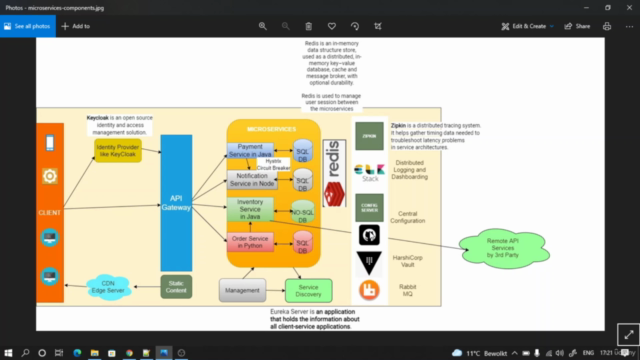Click the API Gateway block in the photo
640x360 pixels.
click(176, 203)
